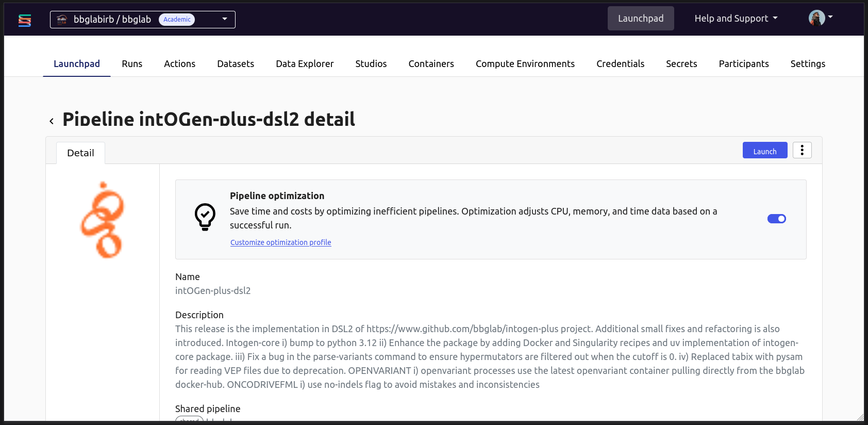This screenshot has height=425, width=868.
Task: Open the Actions tab
Action: coord(179,64)
